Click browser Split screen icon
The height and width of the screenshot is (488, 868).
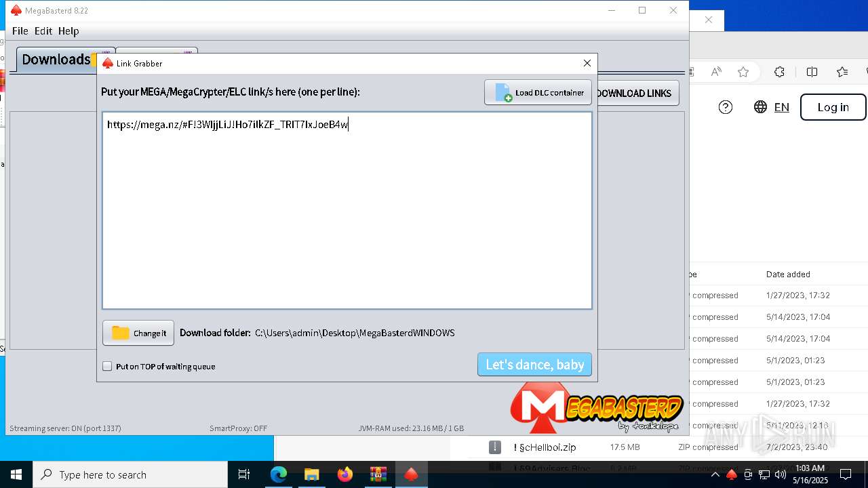click(x=812, y=72)
